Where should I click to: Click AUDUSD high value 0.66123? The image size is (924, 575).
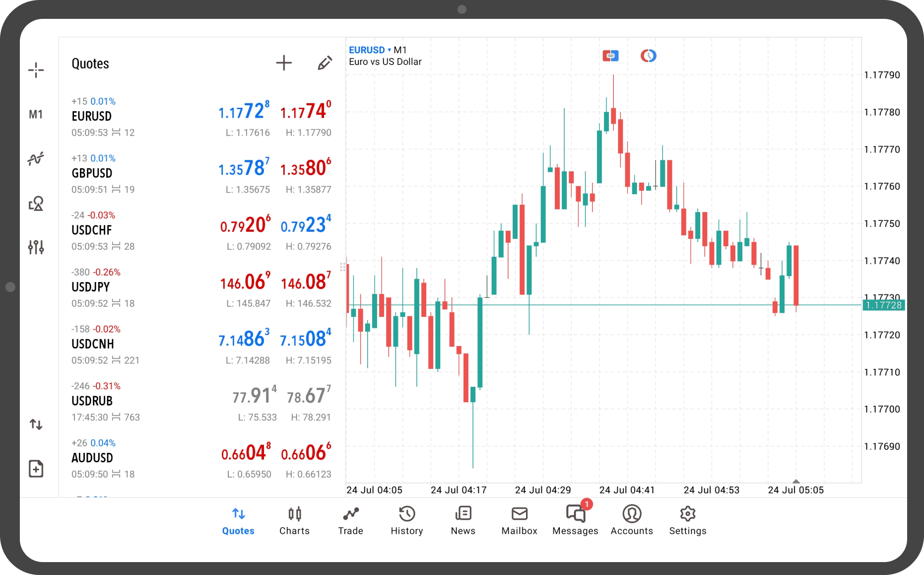(309, 474)
